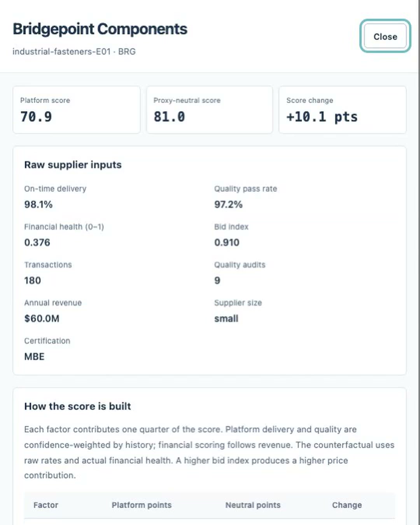Select the Quality pass rate value 97.2%
The width and height of the screenshot is (420, 525).
click(228, 205)
